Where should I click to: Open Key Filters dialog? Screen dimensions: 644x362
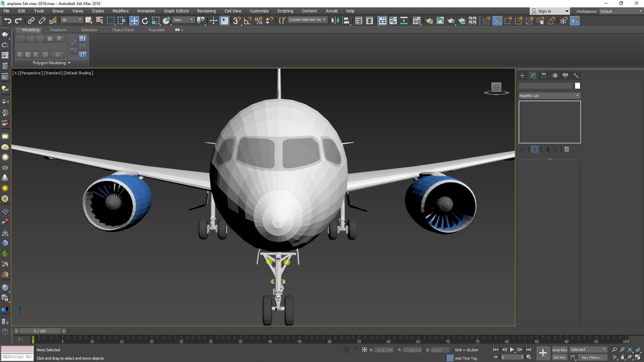point(592,357)
